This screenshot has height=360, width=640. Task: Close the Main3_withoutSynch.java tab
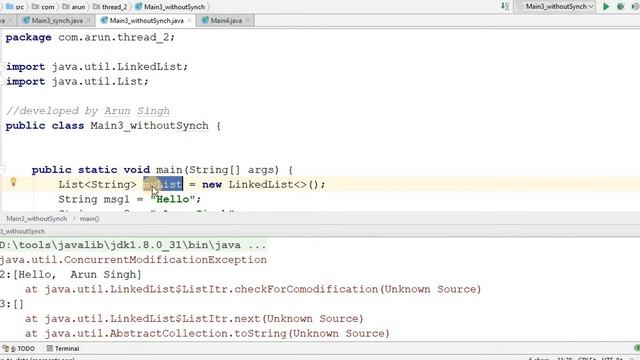pos(189,20)
